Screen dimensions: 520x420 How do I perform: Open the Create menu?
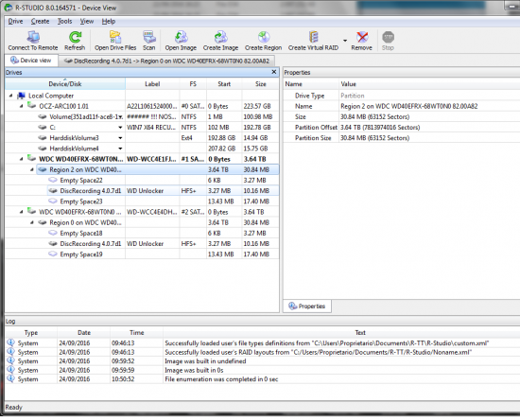point(40,21)
